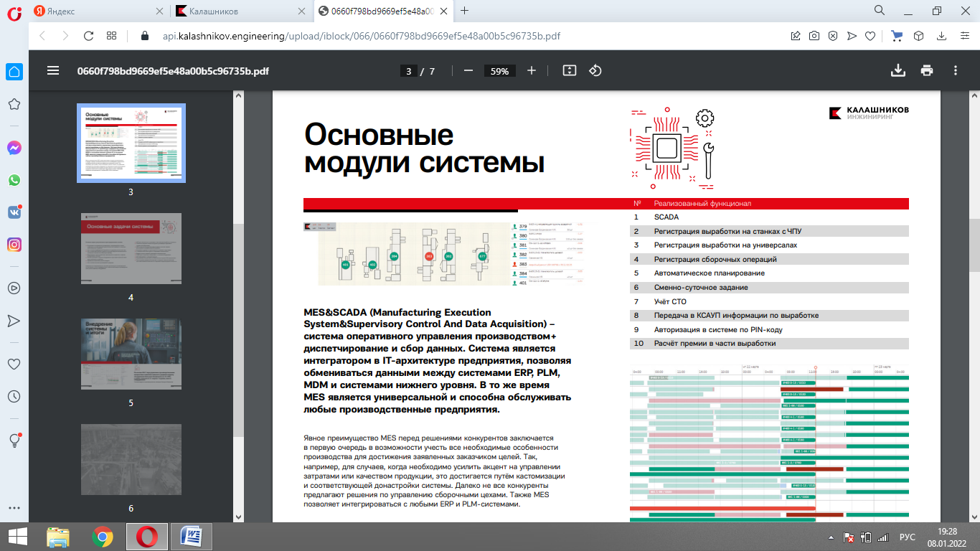This screenshot has height=551, width=980.
Task: Launch Chrome from the taskbar
Action: (103, 537)
